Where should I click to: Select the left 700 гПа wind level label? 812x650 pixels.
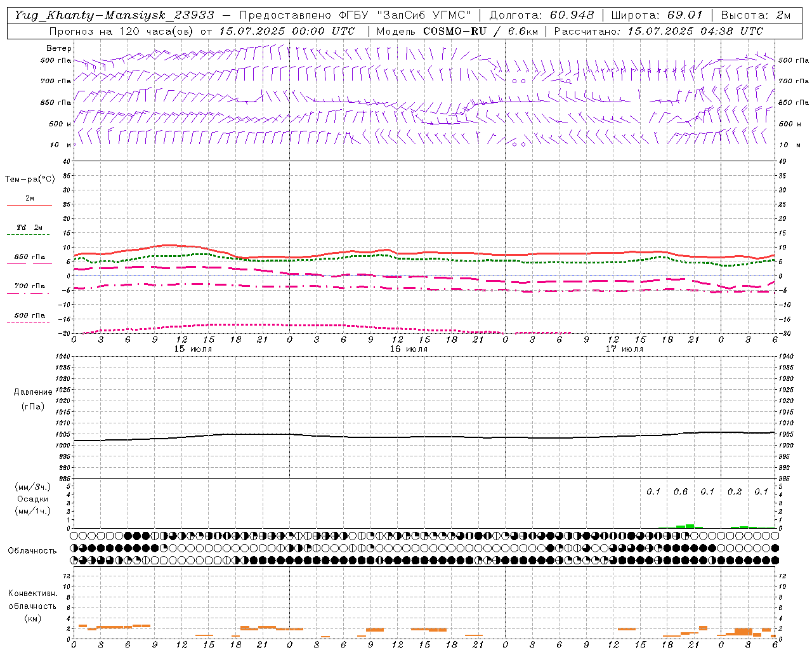pyautogui.click(x=56, y=81)
